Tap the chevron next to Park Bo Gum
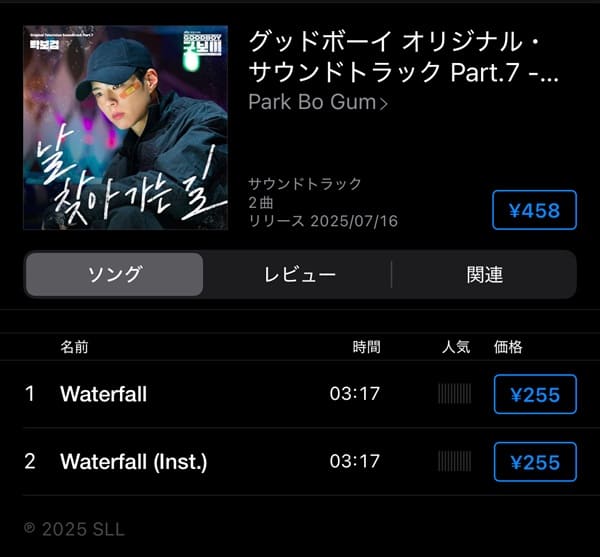The height and width of the screenshot is (557, 600). click(383, 103)
